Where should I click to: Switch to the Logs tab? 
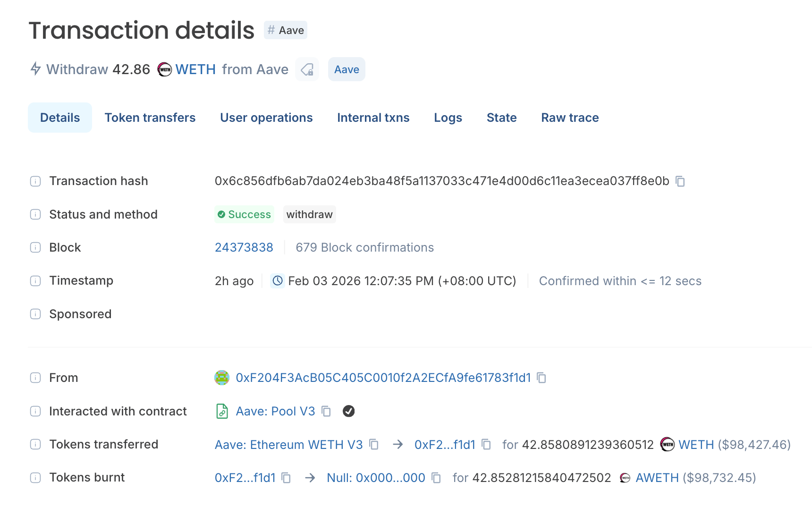(448, 118)
